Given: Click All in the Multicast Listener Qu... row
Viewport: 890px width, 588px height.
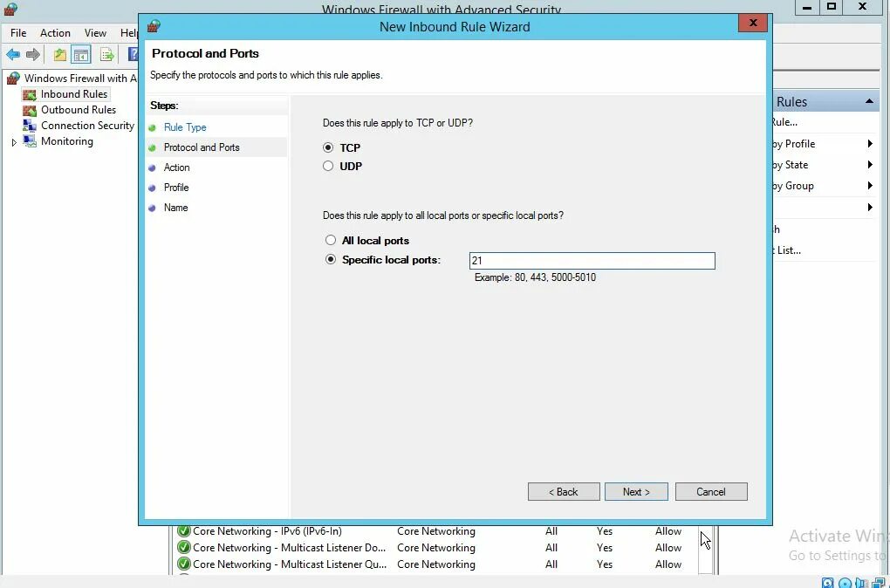Looking at the screenshot, I should coord(551,564).
